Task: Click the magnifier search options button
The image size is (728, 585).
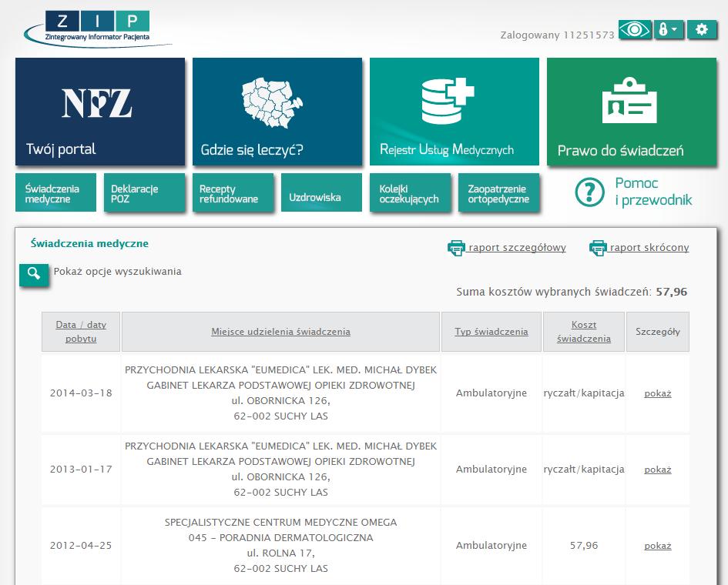Action: [x=33, y=275]
